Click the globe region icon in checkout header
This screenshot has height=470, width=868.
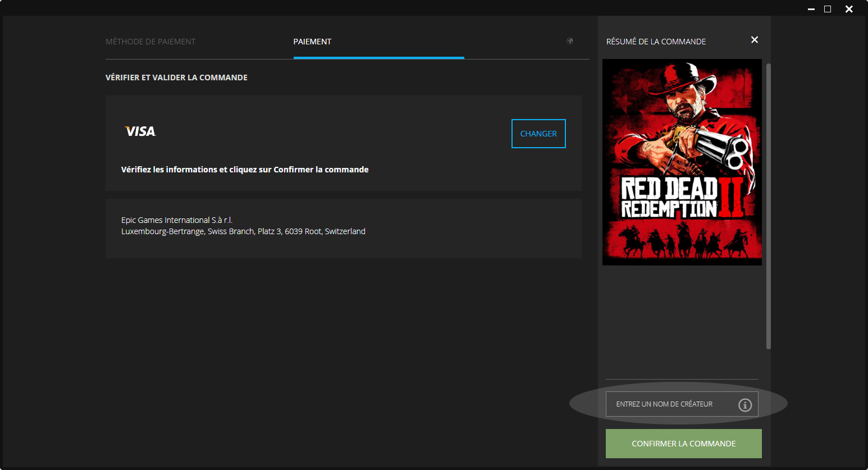pyautogui.click(x=570, y=41)
